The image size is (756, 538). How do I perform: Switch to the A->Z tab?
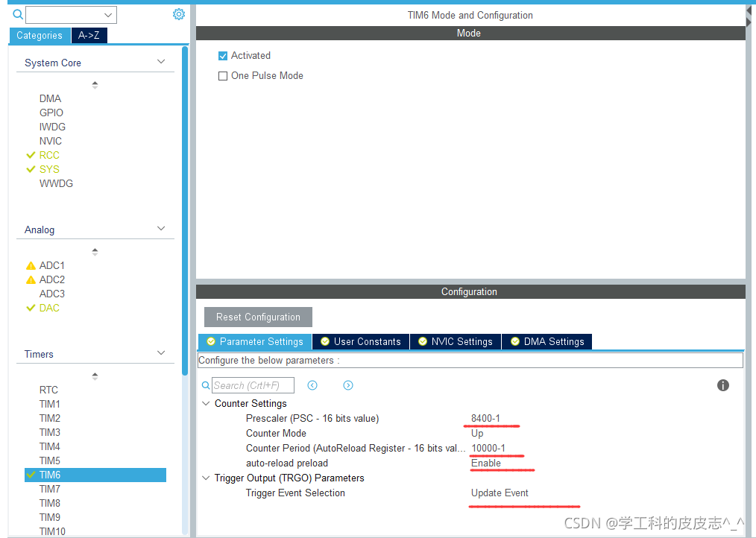(89, 35)
